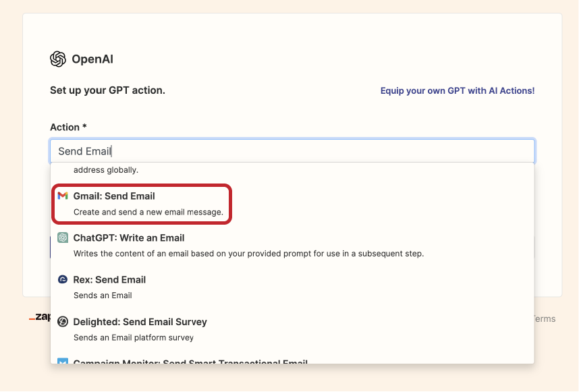Click inside the Action input field
This screenshot has height=392, width=579.
pyautogui.click(x=292, y=150)
